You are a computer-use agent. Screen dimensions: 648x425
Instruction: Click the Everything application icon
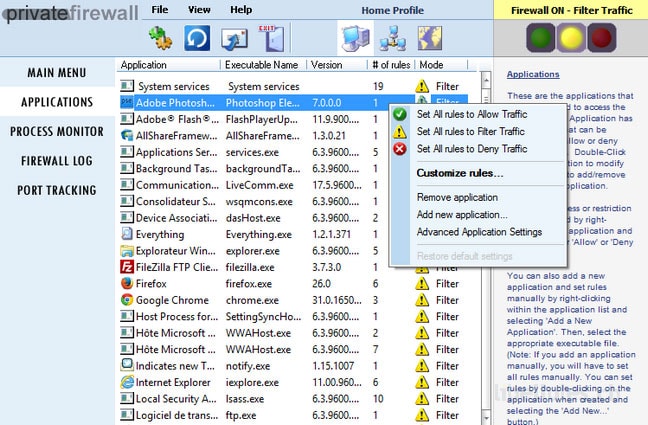pos(127,234)
